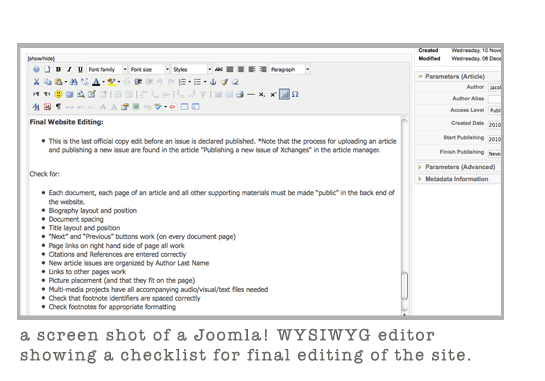The width and height of the screenshot is (545, 381).
Task: Toggle align left
Action: pyautogui.click(x=252, y=70)
